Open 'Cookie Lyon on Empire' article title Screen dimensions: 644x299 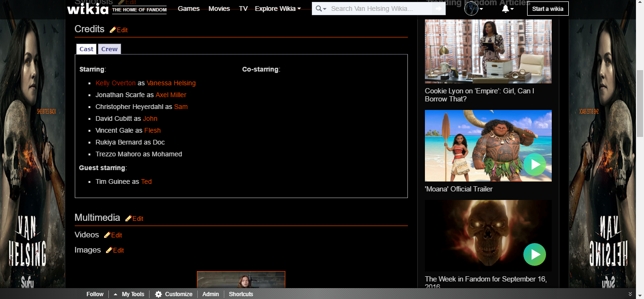coord(479,95)
